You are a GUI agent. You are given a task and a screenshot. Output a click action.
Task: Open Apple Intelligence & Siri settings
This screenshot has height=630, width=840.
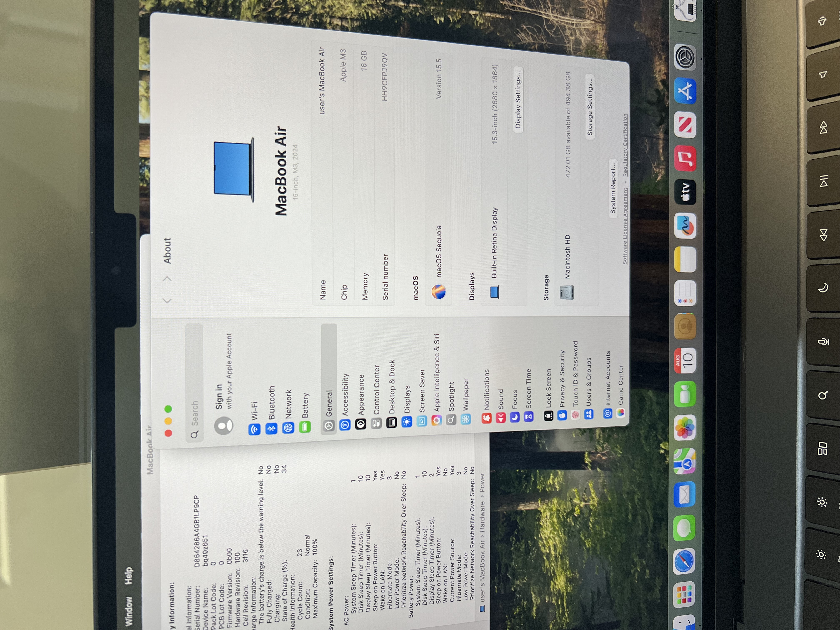(x=436, y=380)
